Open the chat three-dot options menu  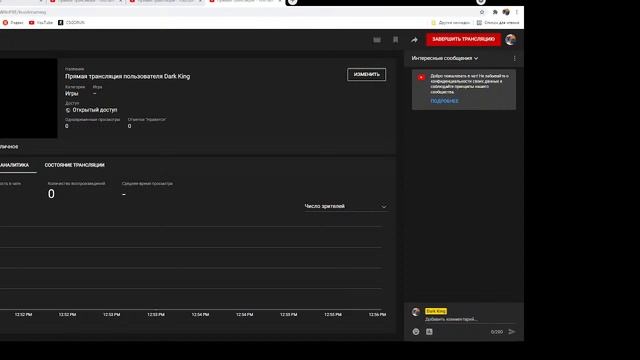515,58
